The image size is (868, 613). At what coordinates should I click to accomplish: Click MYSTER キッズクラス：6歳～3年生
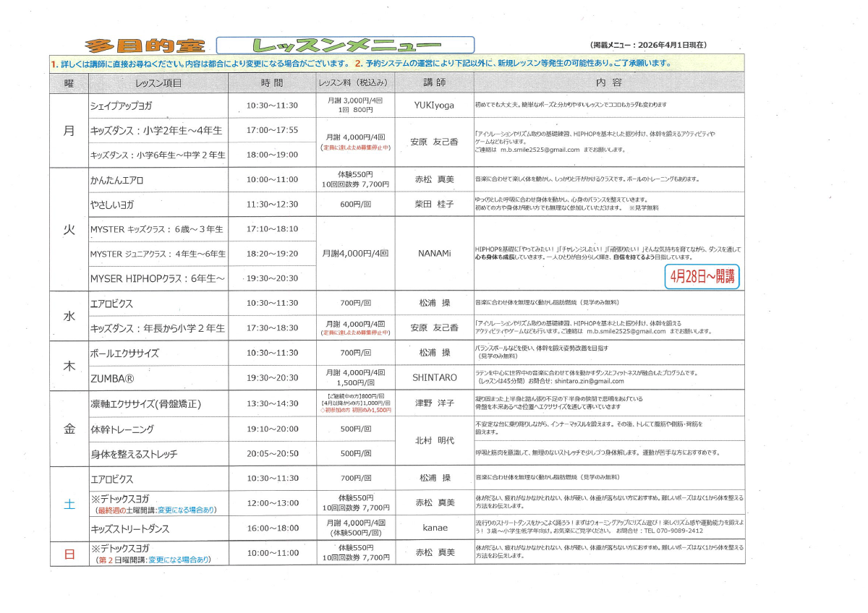tap(156, 229)
